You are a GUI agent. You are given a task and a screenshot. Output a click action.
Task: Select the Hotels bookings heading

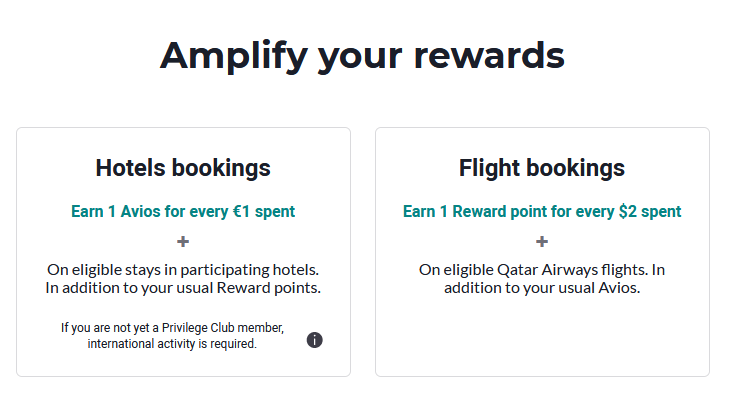tap(183, 168)
